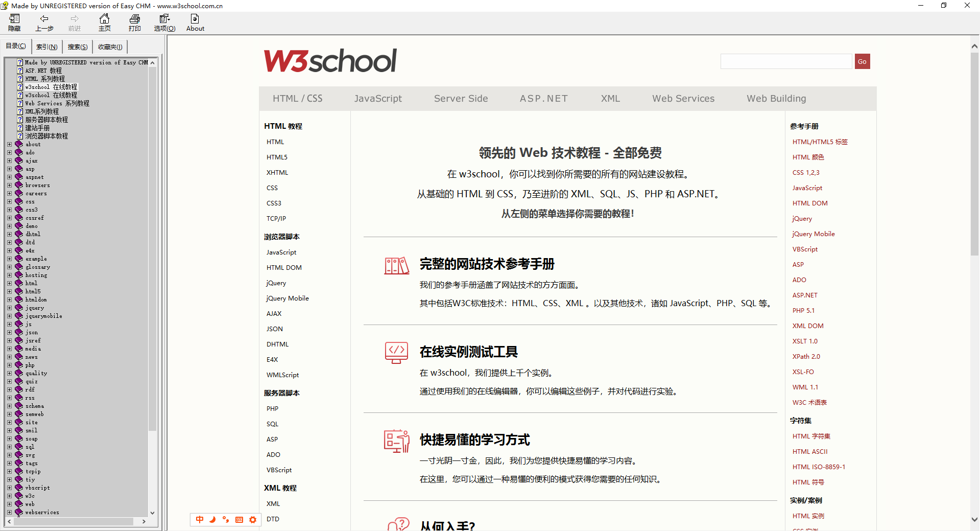This screenshot has width=980, height=531.
Task: Expand the 'aspnet' tree node
Action: [x=9, y=177]
